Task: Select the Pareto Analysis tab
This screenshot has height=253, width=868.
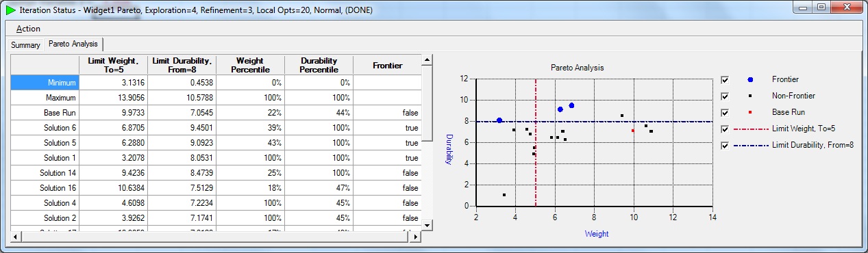Action: (x=73, y=44)
